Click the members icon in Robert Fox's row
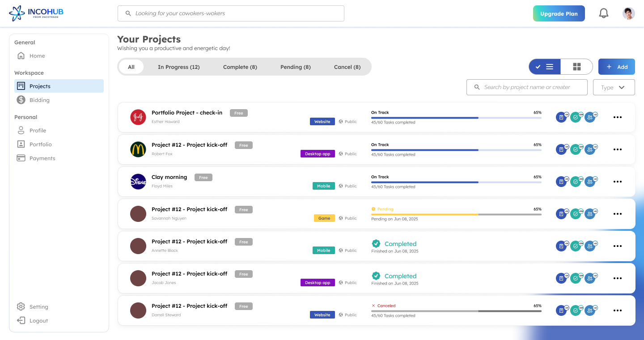 coord(590,149)
